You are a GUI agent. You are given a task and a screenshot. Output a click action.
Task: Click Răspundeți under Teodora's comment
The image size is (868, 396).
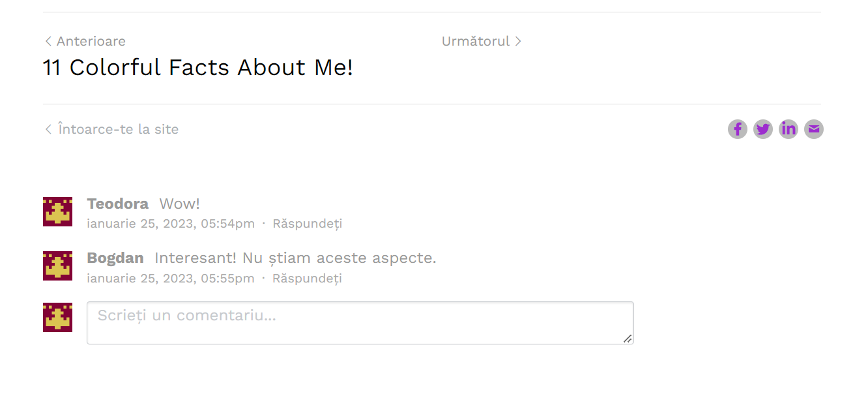[307, 224]
